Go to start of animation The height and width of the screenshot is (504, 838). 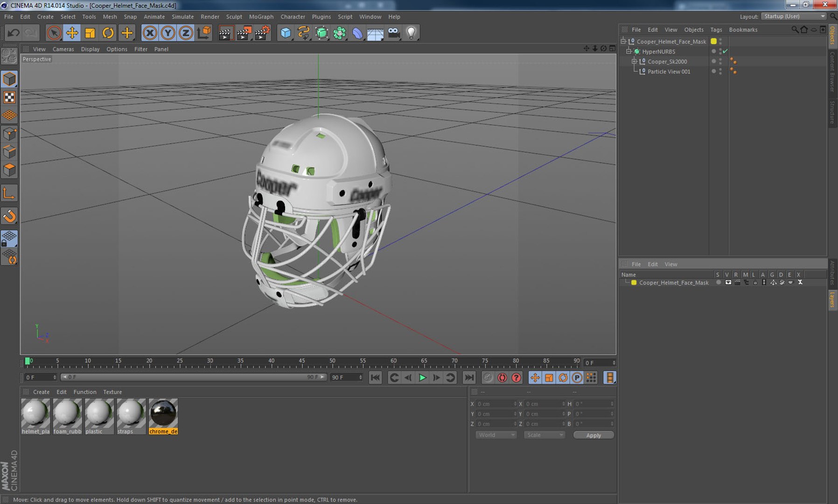pyautogui.click(x=375, y=378)
